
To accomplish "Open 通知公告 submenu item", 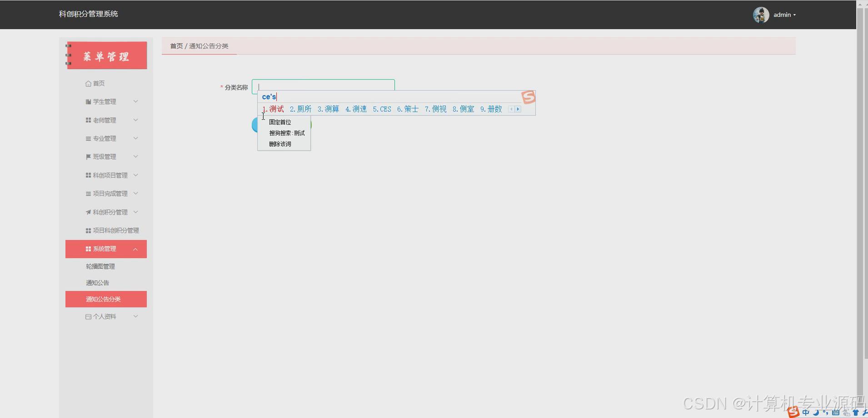I will tap(97, 283).
